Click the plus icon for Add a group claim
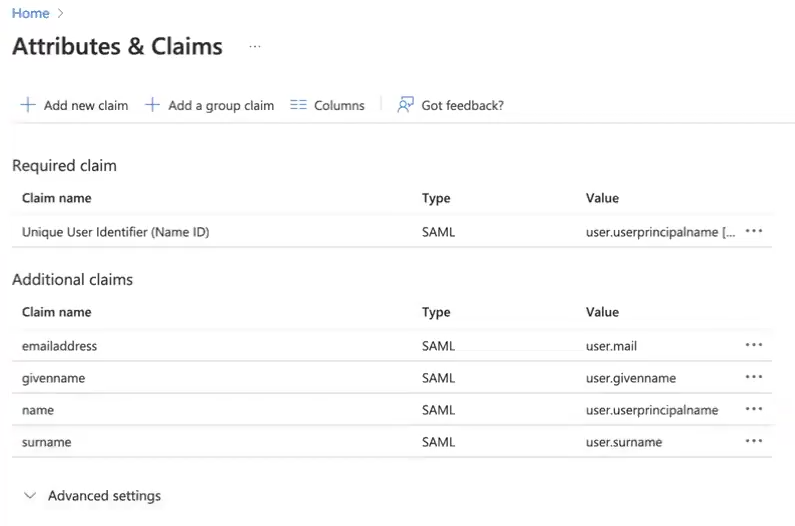 (x=153, y=105)
